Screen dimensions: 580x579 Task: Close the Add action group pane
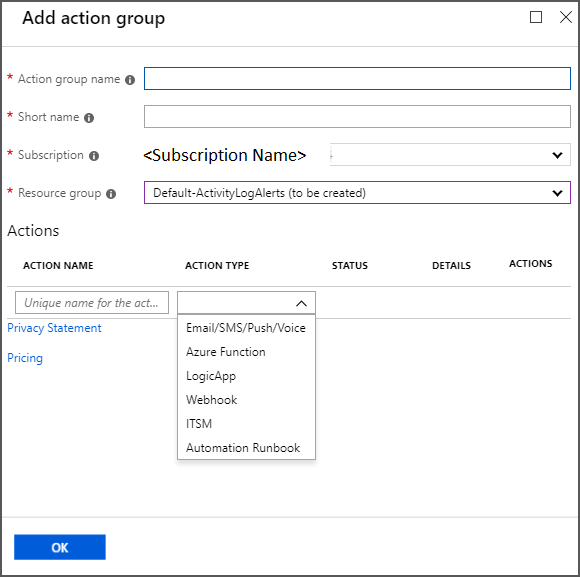point(566,17)
